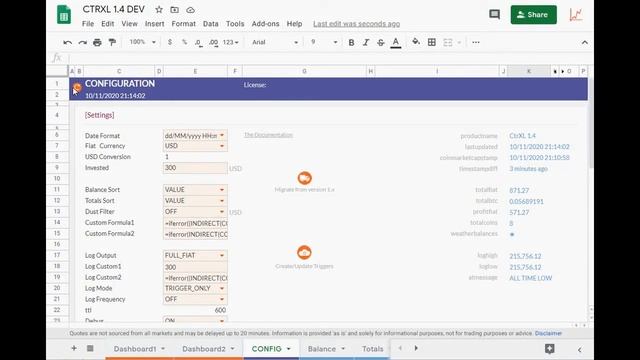Open the Last edit was seconds ago link

356,24
